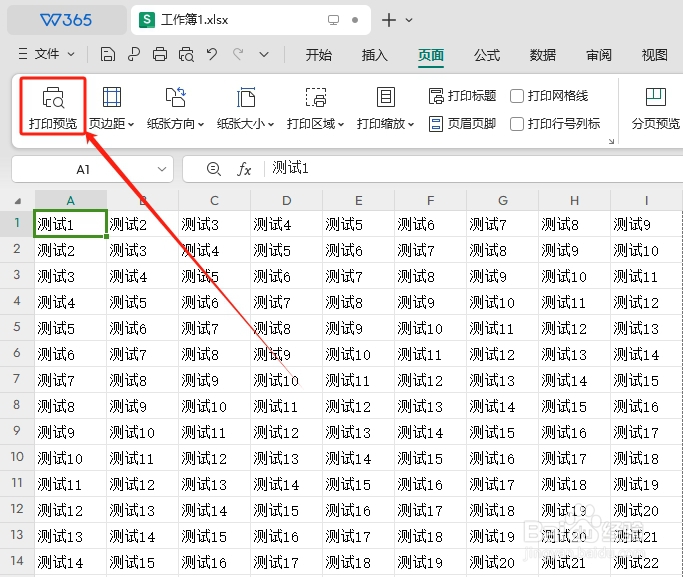Select row 5 header
The width and height of the screenshot is (683, 577).
pyautogui.click(x=17, y=327)
